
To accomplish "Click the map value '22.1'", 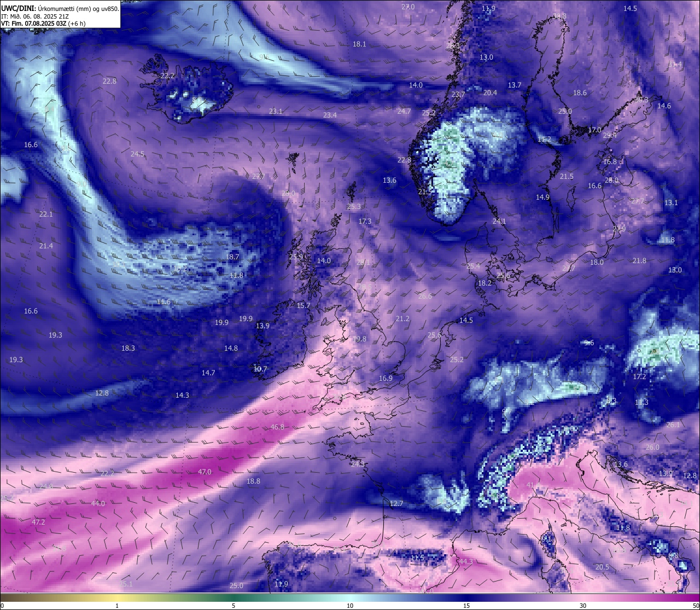I will (x=46, y=214).
